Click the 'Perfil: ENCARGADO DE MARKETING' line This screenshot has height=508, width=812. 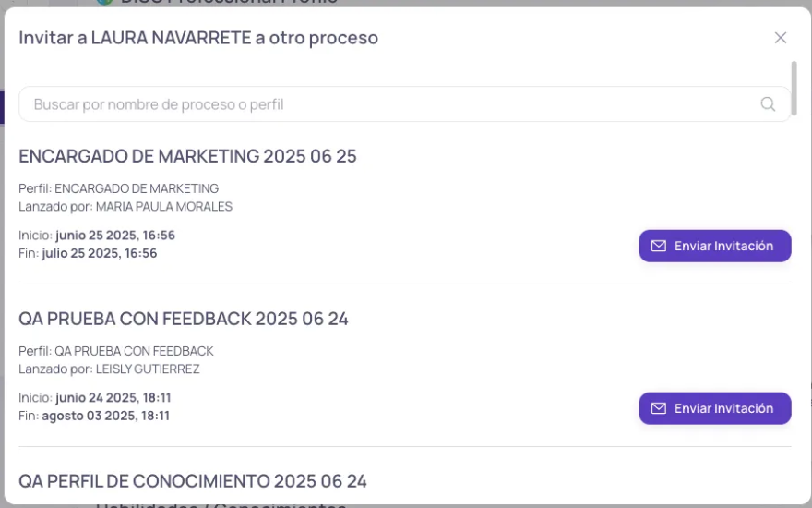click(119, 188)
